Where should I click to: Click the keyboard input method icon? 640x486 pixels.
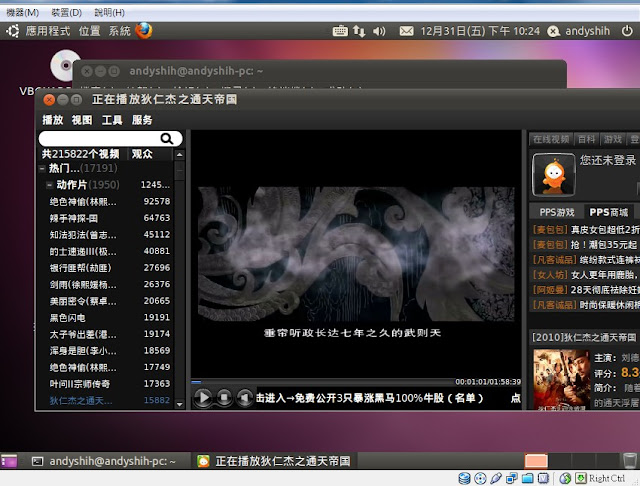point(340,31)
